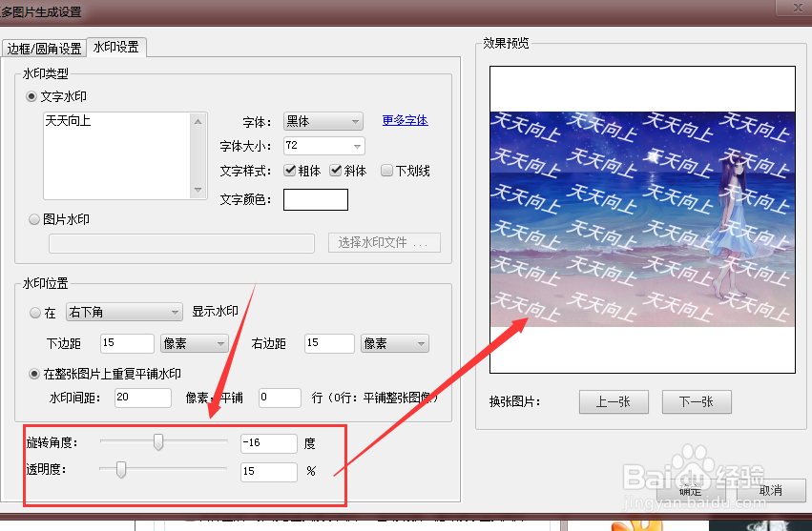The width and height of the screenshot is (812, 531).
Task: Click the watermark preview image
Action: 642,219
